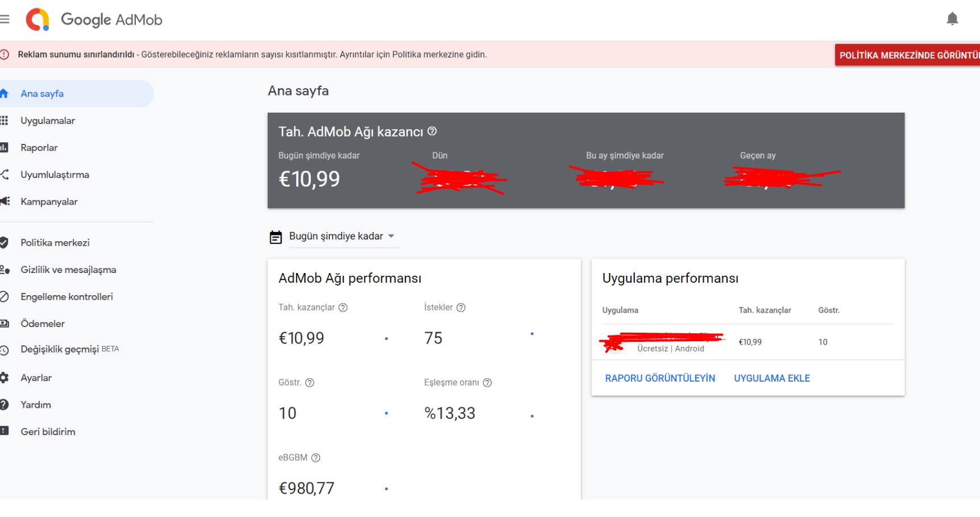Click the calendar icon beside date range
This screenshot has height=517, width=980.
[276, 237]
